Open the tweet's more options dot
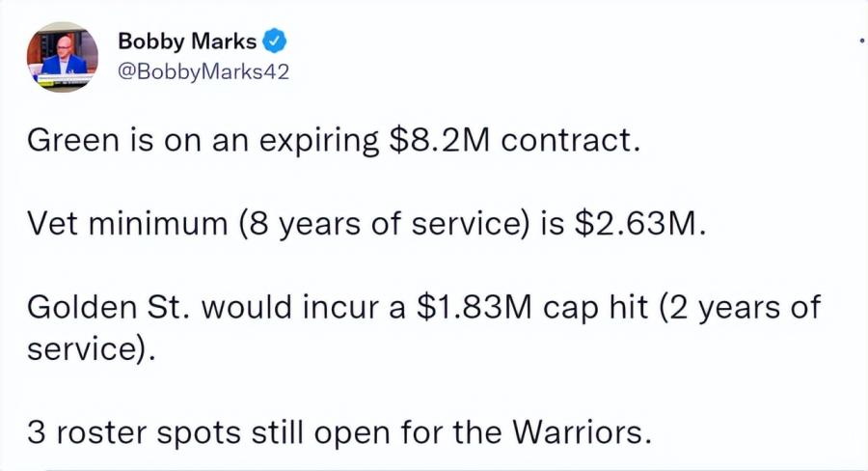 (862, 40)
